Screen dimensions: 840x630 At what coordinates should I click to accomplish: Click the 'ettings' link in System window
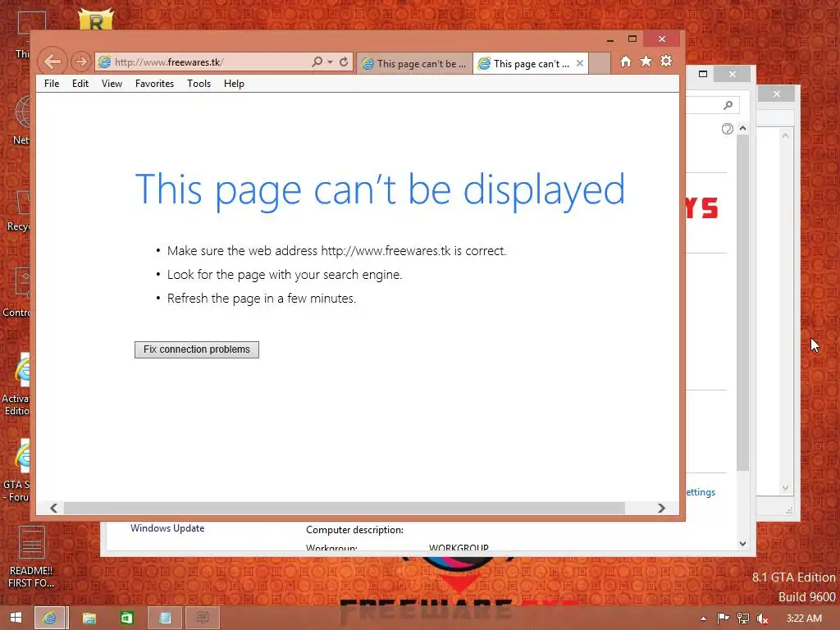point(701,492)
